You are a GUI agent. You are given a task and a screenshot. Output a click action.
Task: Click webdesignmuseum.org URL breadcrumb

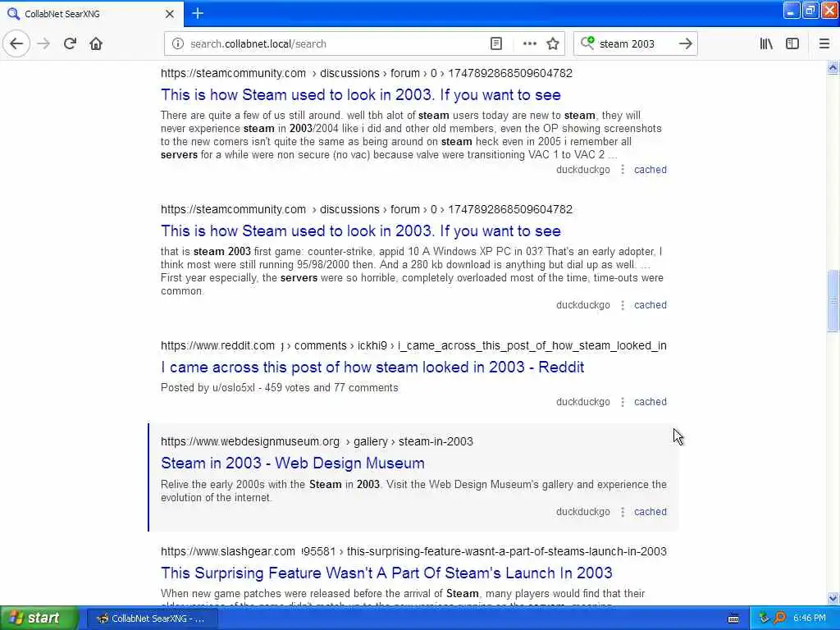tap(317, 441)
